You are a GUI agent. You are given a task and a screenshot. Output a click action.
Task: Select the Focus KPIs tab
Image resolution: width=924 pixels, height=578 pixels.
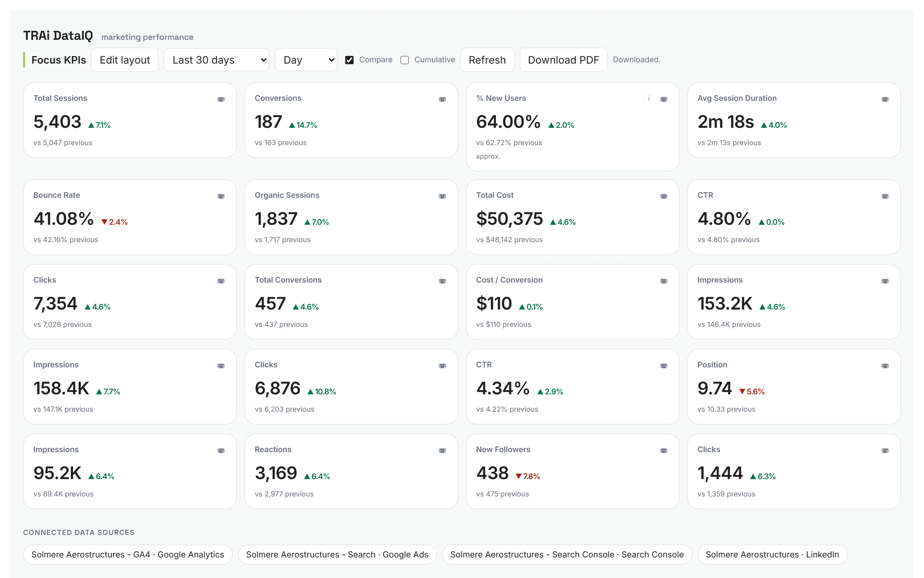[x=58, y=60]
